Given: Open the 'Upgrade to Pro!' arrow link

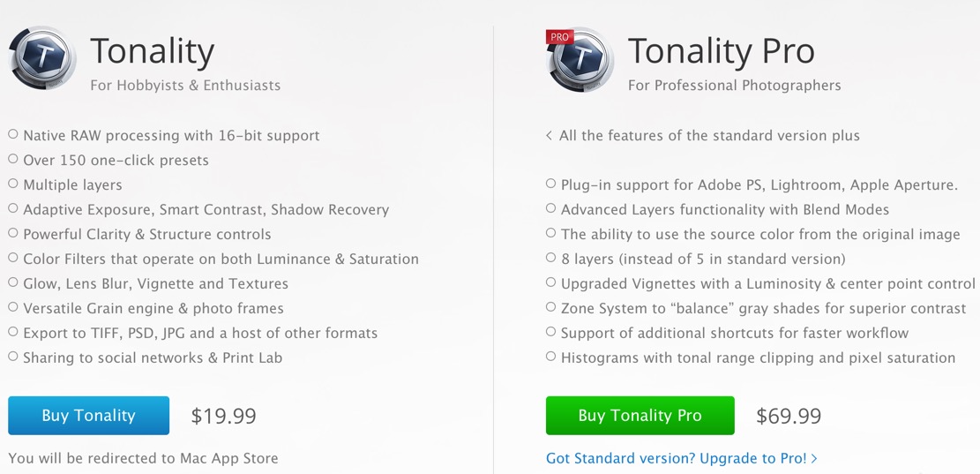Looking at the screenshot, I should tap(681, 458).
